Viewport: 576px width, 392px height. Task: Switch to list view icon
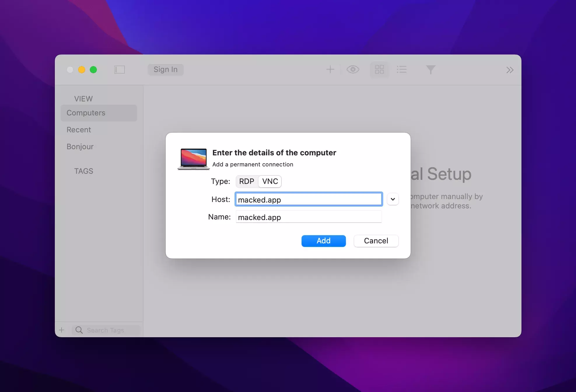pyautogui.click(x=402, y=69)
